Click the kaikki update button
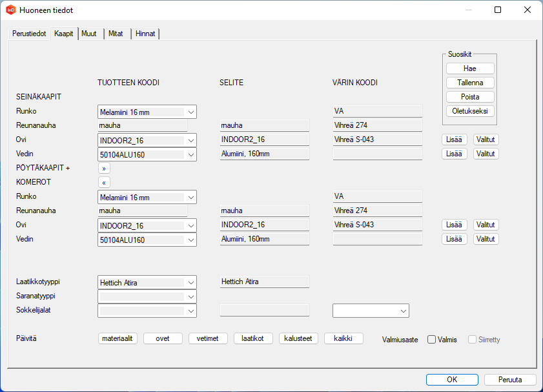 click(343, 338)
